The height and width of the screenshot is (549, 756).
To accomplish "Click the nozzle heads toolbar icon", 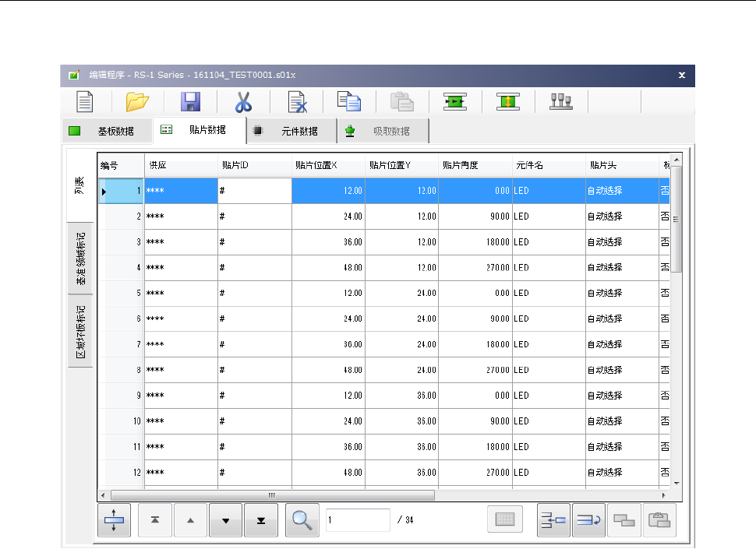I will [560, 102].
